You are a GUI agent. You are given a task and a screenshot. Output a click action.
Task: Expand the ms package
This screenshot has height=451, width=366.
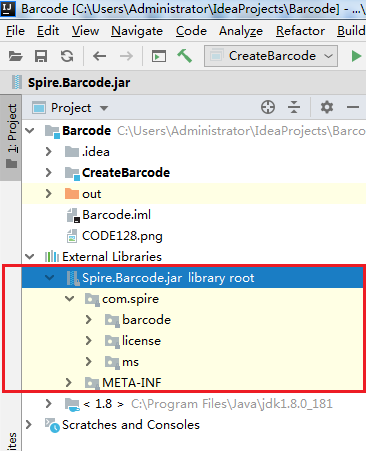point(89,362)
